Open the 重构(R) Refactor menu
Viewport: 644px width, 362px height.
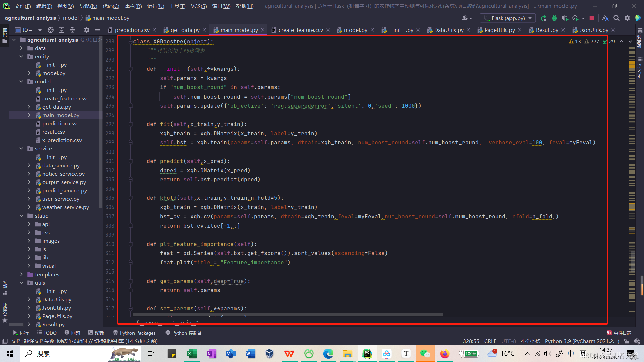click(133, 6)
